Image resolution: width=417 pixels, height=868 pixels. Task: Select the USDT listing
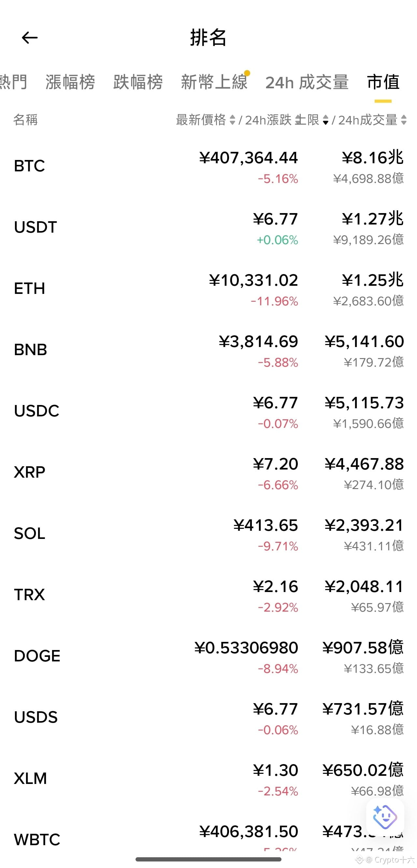coord(208,228)
